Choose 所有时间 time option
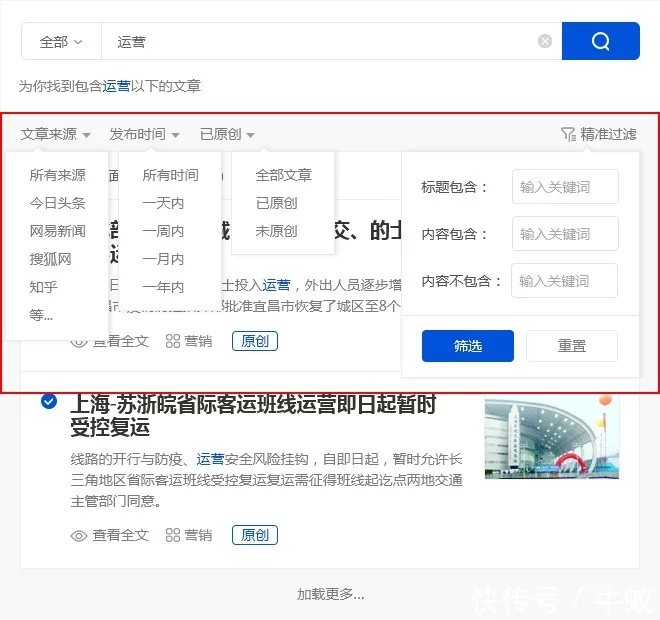 click(170, 175)
